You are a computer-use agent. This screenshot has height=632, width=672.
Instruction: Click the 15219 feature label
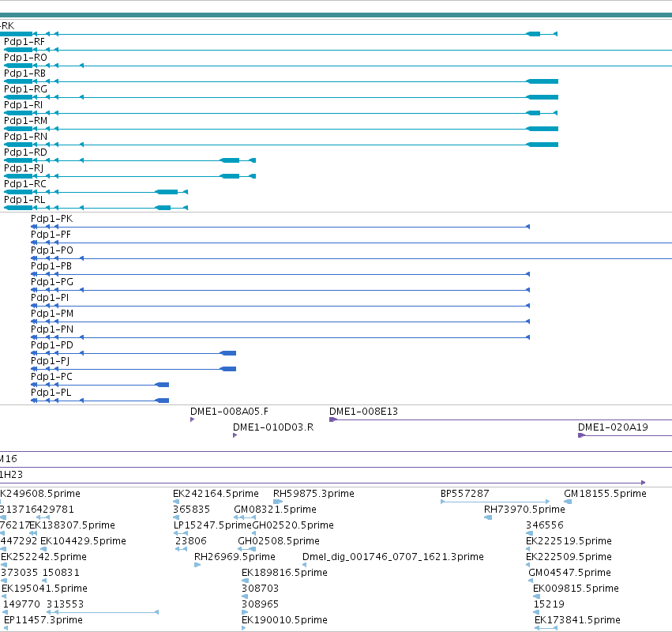(x=549, y=604)
